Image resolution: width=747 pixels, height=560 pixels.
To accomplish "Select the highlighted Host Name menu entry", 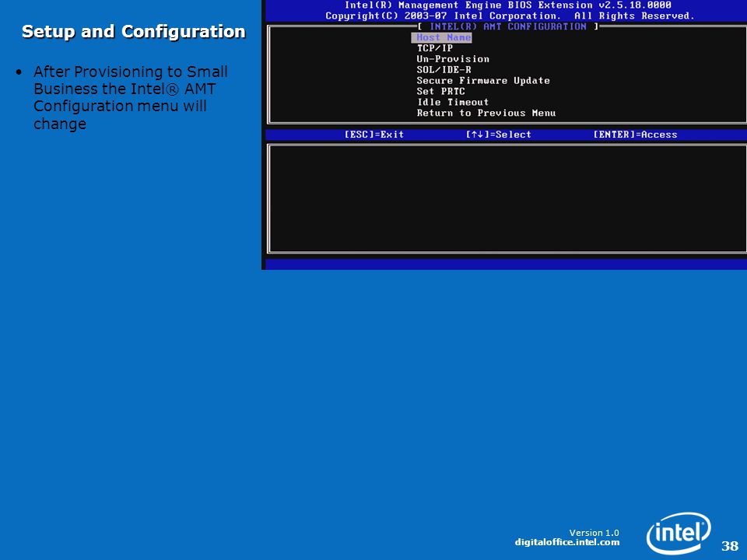I will (442, 37).
